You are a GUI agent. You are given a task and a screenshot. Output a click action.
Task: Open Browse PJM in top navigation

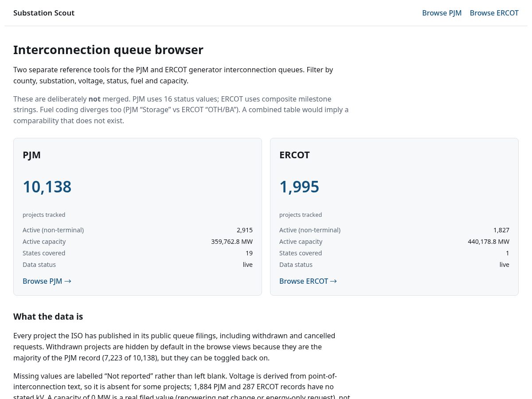[x=442, y=13]
